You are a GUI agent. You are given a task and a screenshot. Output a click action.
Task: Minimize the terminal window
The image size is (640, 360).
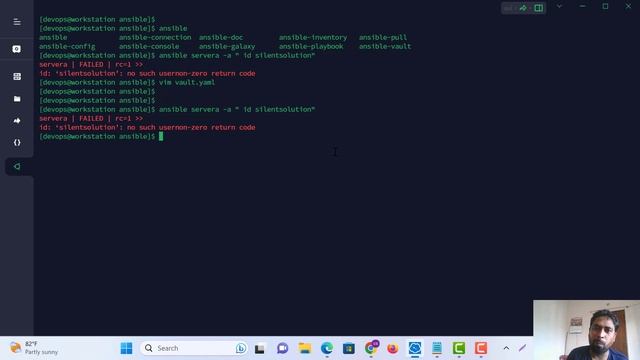pyautogui.click(x=582, y=7)
